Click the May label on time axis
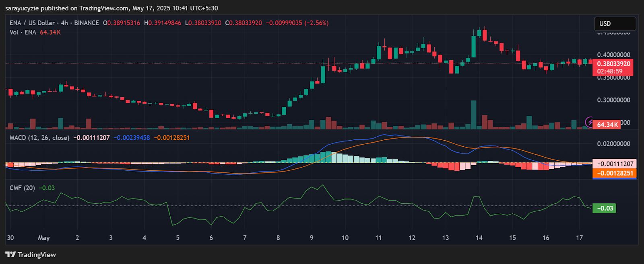 (x=44, y=238)
